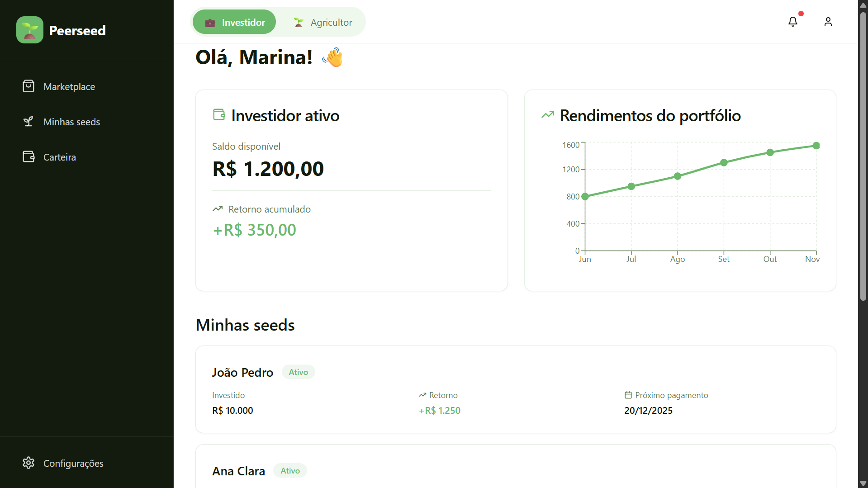
Task: Open the notifications bell
Action: pos(792,22)
